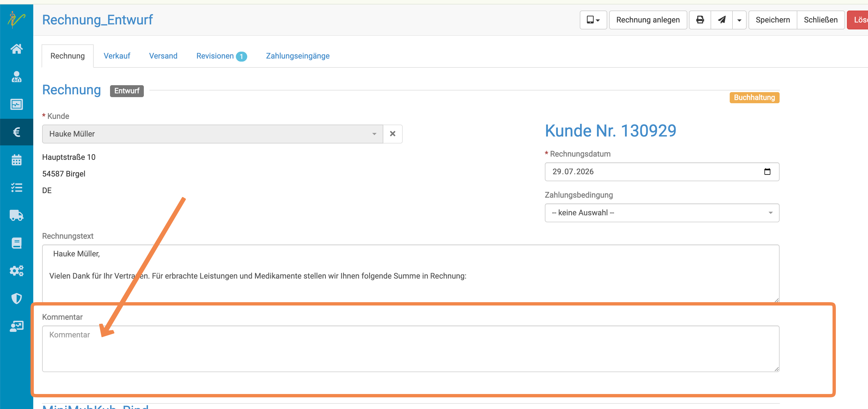
Task: Expand the send options caret dropdown
Action: (739, 20)
